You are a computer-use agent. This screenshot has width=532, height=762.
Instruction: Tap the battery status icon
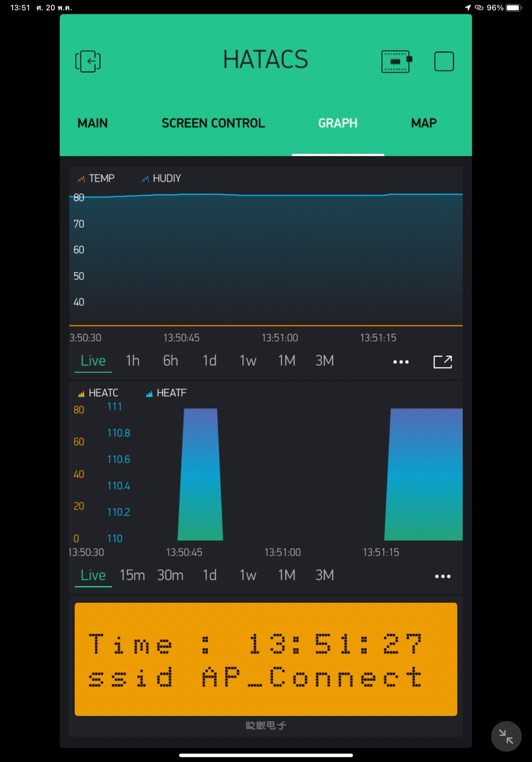click(513, 7)
